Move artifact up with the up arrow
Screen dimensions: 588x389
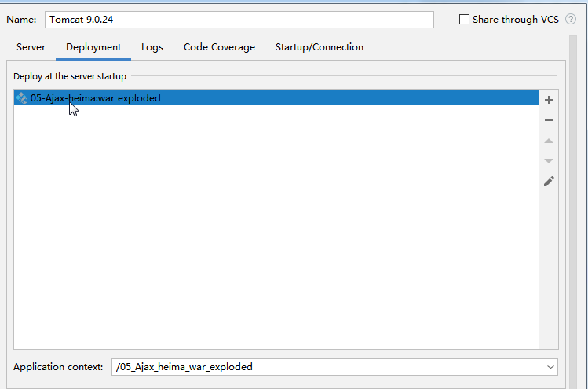(x=549, y=141)
